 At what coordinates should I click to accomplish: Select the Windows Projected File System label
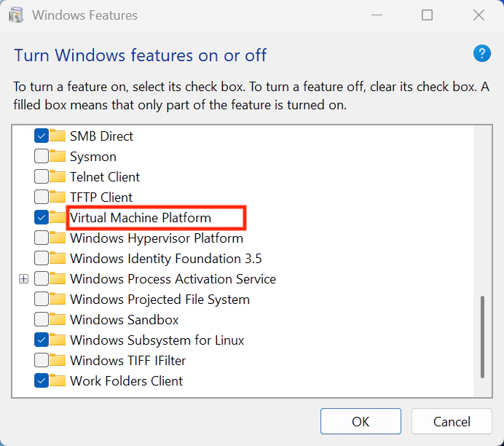tap(160, 300)
